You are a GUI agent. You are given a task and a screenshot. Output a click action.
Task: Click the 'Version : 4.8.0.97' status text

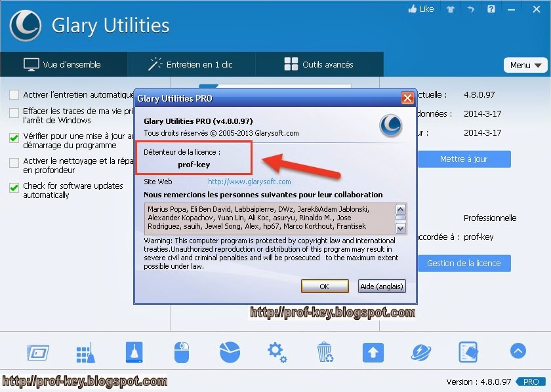479,382
